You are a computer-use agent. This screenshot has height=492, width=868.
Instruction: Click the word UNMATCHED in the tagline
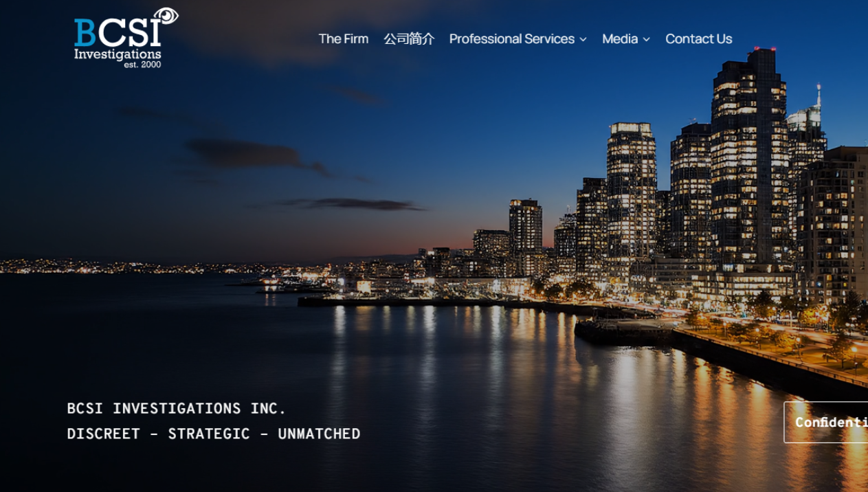coord(319,434)
